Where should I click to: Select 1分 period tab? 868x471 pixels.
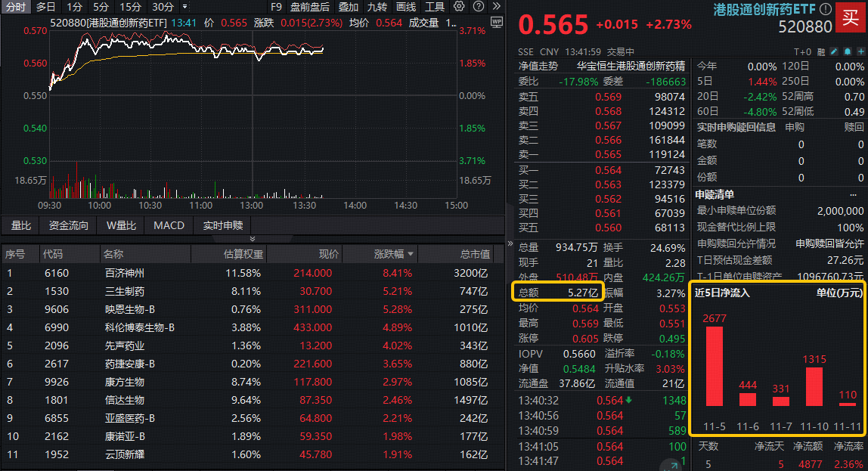(x=74, y=7)
